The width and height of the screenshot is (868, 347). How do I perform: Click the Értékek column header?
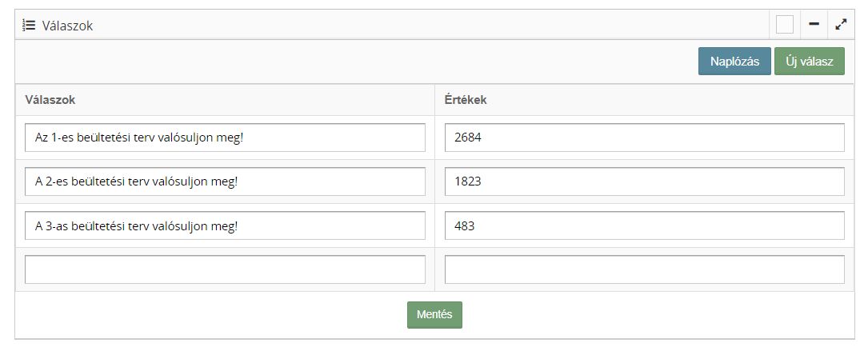point(466,100)
